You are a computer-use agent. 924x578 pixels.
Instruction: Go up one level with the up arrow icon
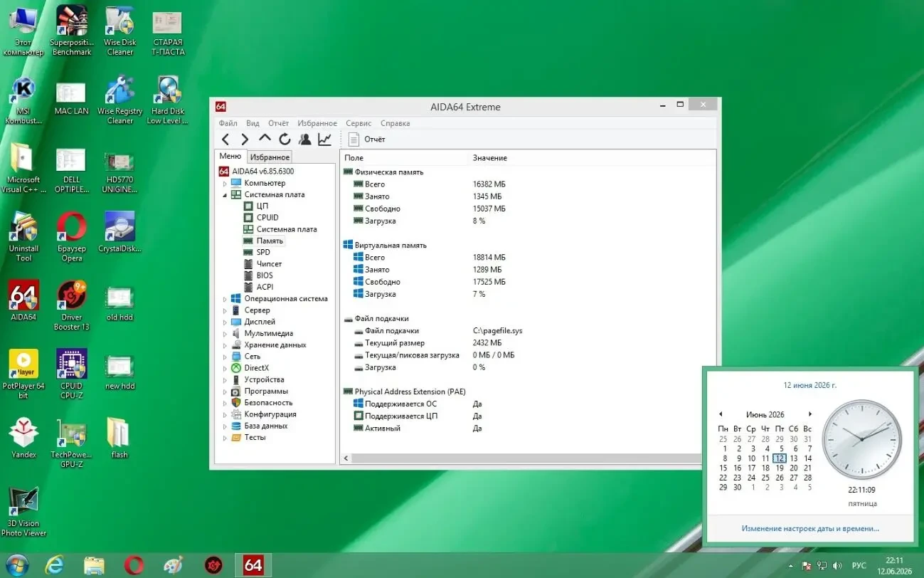(x=265, y=139)
